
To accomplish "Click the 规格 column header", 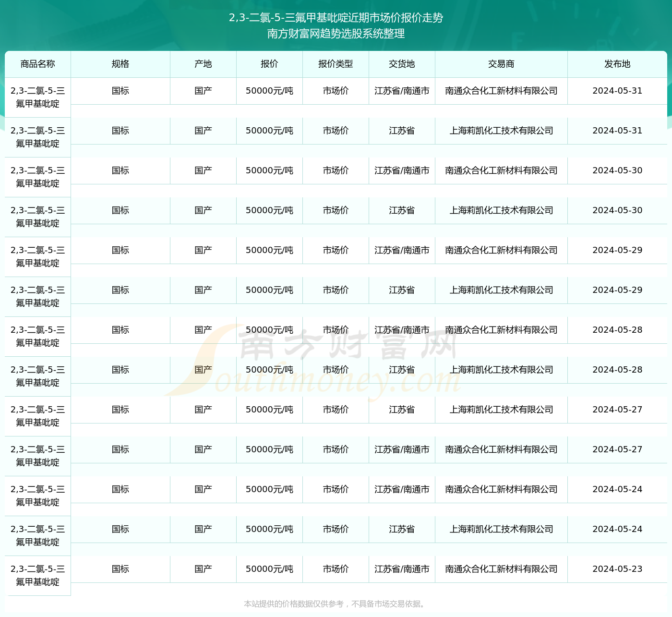I will (120, 64).
